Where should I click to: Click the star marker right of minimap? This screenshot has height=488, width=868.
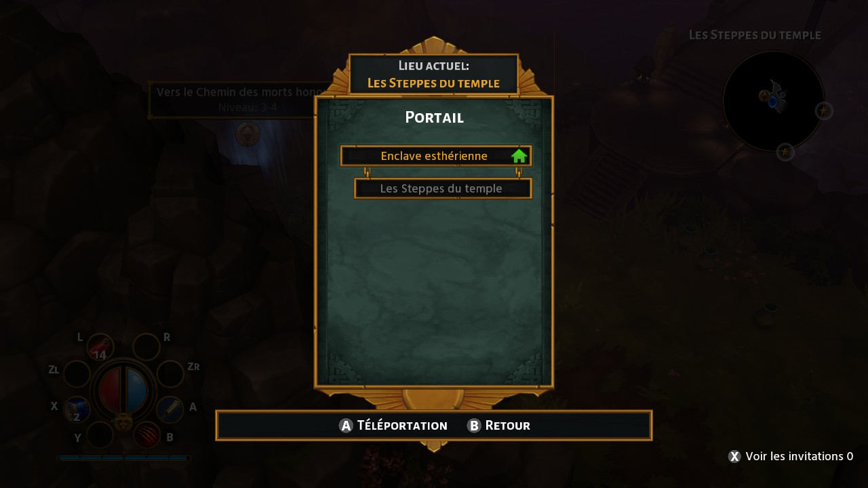click(823, 110)
